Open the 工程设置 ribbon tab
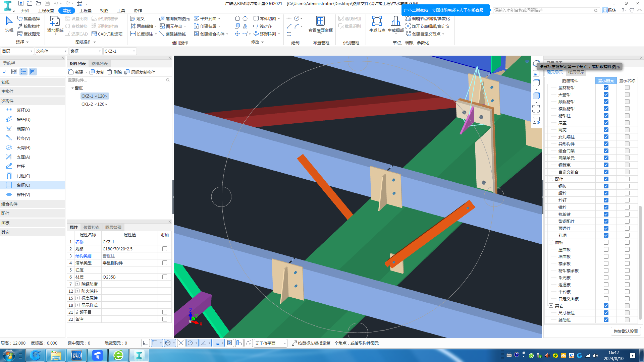Viewport: 644px width, 362px height. 46,10
